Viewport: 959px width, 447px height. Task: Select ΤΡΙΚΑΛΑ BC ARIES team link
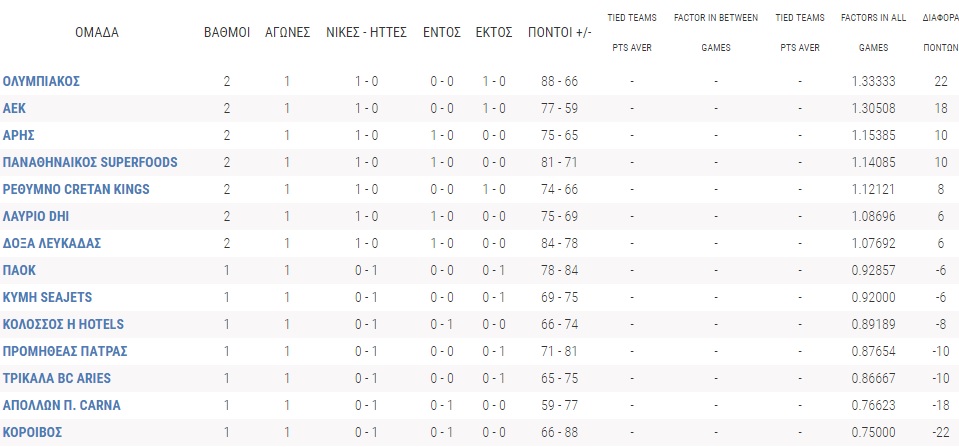[x=57, y=378]
